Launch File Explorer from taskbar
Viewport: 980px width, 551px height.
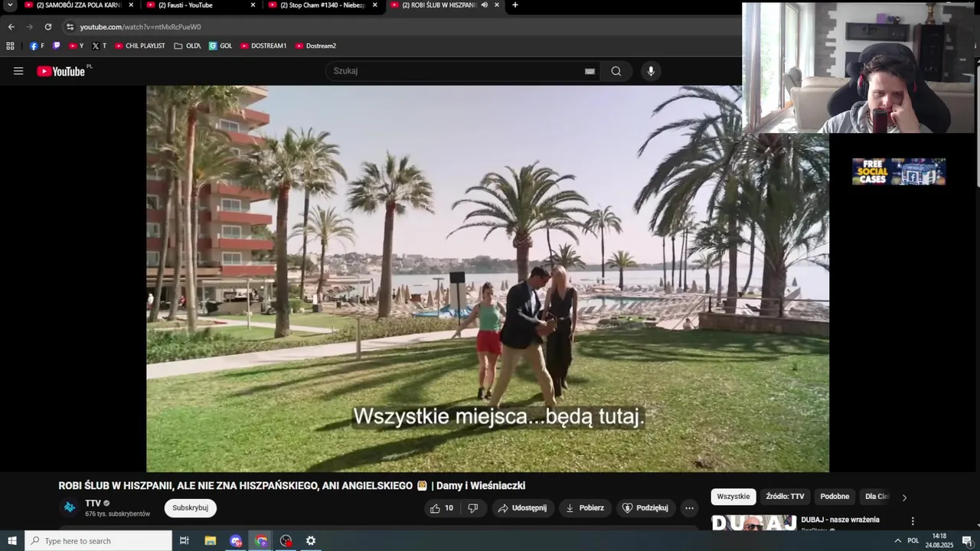211,541
